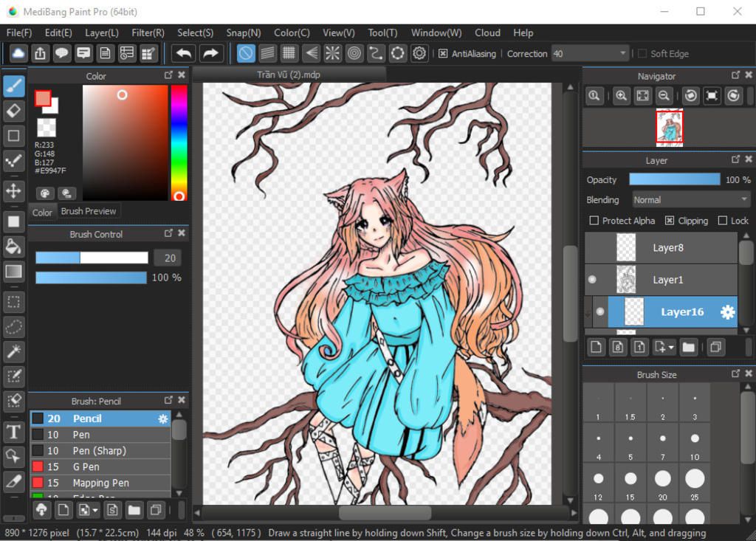The width and height of the screenshot is (756, 541).
Task: Select the Magic Wand tool
Action: pos(13,351)
